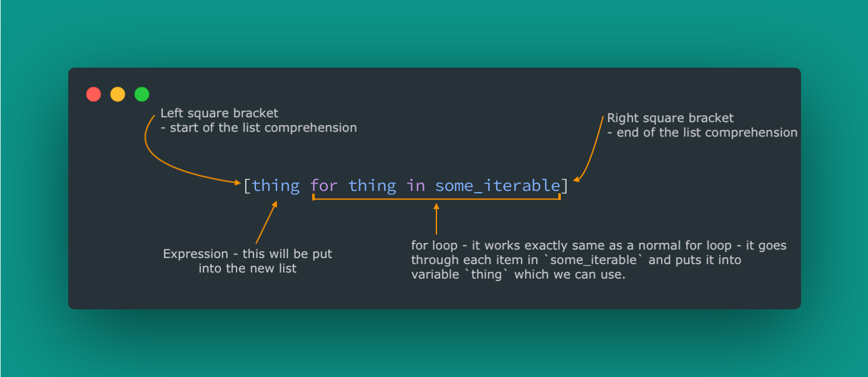Click the purple 'for' keyword

[324, 185]
